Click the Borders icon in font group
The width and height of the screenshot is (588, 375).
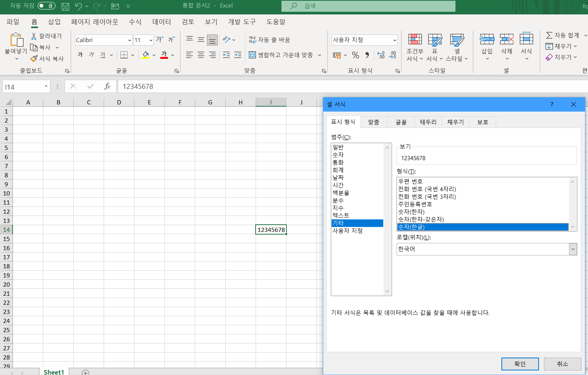point(124,55)
